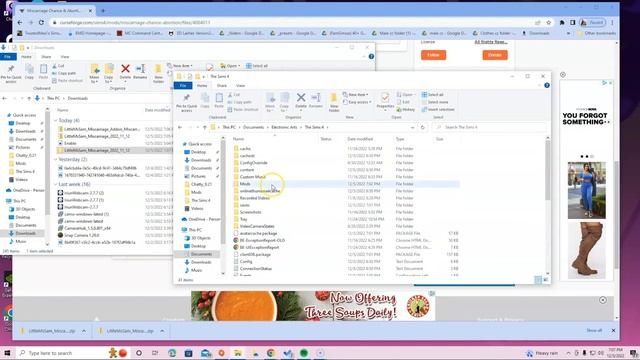Screen dimensions: 640x360
Task: Click Move to icon in the Downloads window
Action: [x=95, y=73]
